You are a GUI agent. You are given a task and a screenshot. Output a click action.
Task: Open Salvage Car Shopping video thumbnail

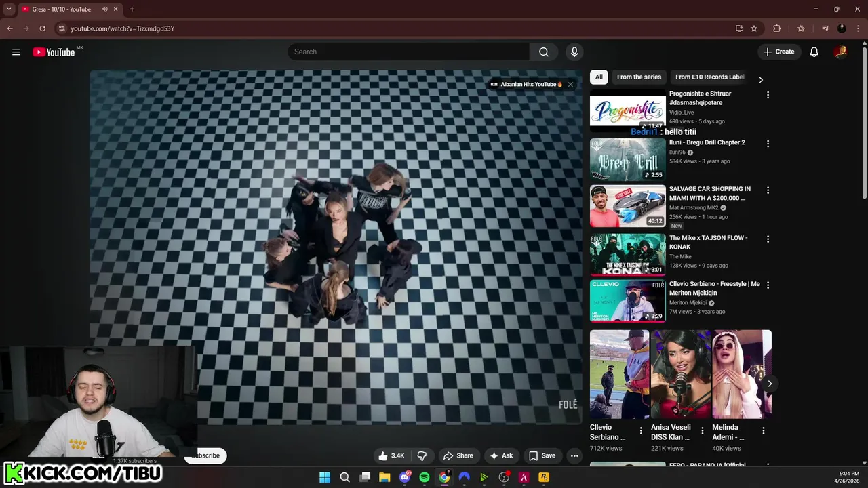(628, 206)
